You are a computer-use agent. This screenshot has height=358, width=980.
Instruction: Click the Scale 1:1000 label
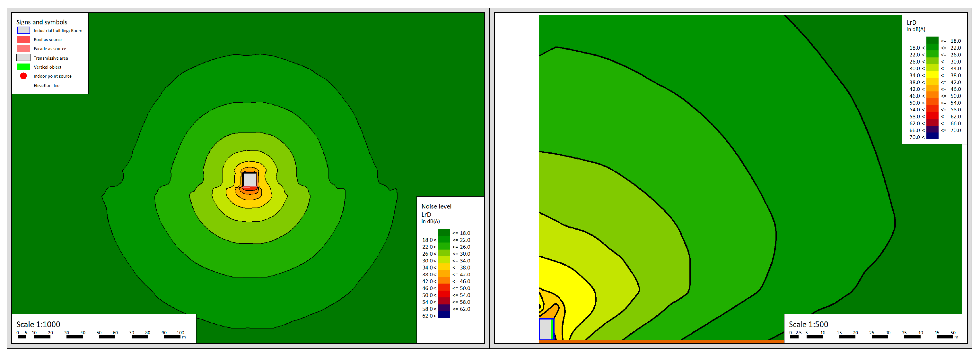click(38, 324)
